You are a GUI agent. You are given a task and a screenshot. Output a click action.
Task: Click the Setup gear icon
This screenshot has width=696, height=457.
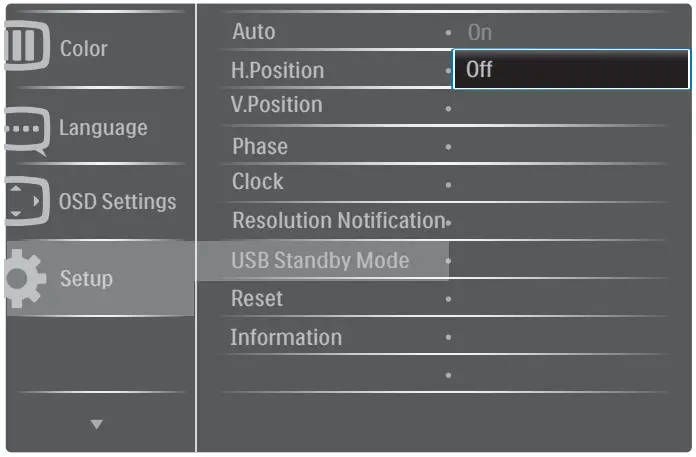(x=24, y=278)
